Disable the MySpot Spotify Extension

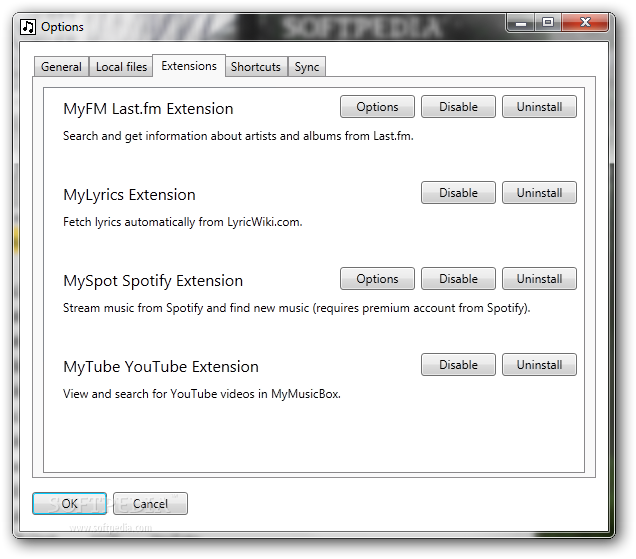tap(458, 279)
